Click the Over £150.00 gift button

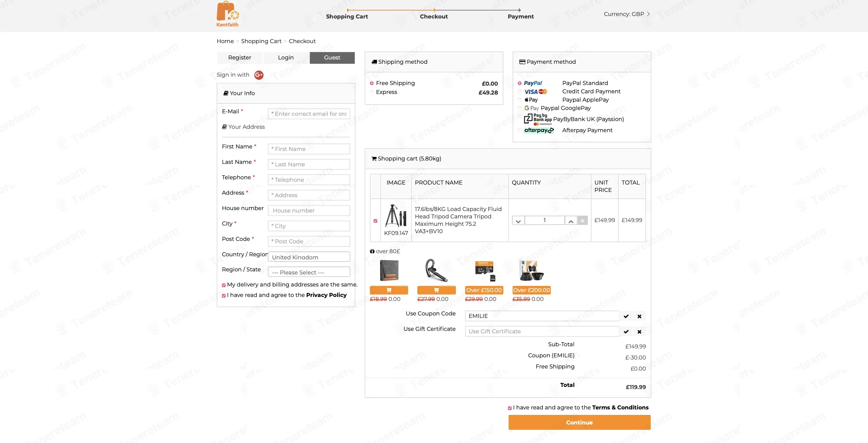[x=484, y=290]
